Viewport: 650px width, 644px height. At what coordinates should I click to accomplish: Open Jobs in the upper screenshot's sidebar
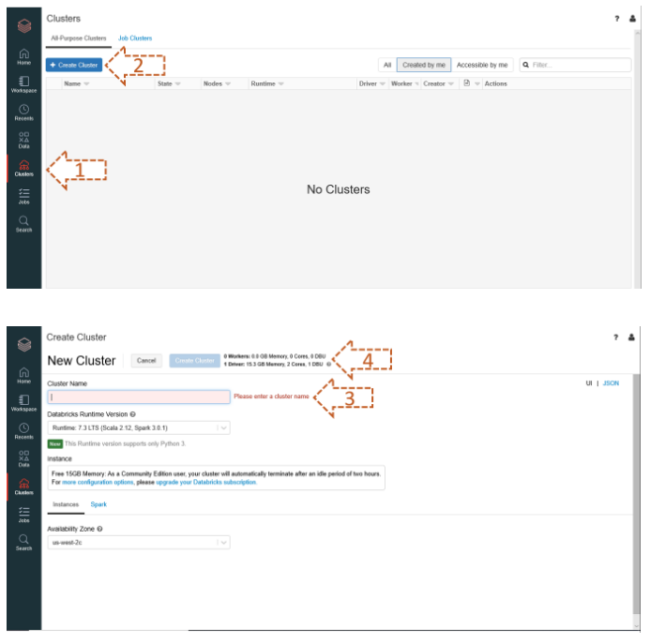[x=24, y=196]
